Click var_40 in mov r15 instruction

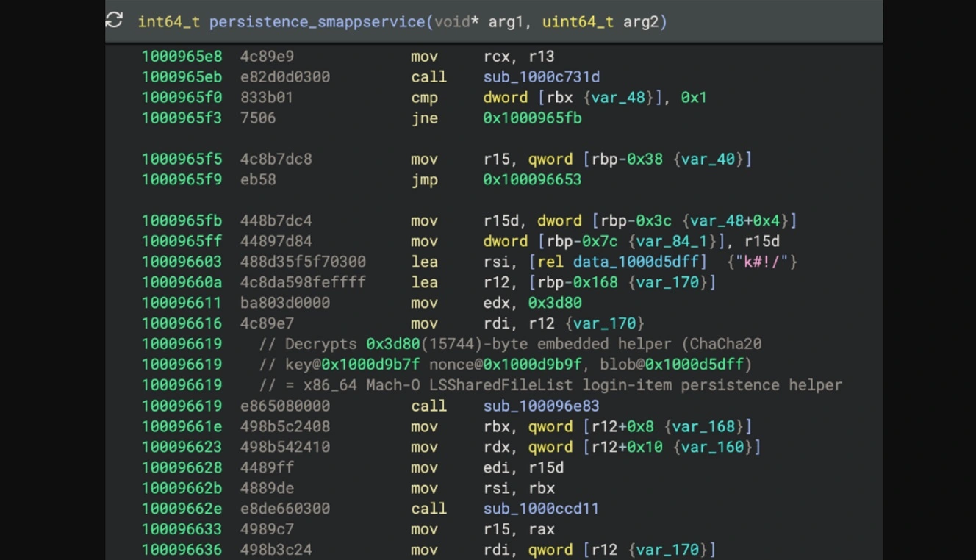(708, 159)
